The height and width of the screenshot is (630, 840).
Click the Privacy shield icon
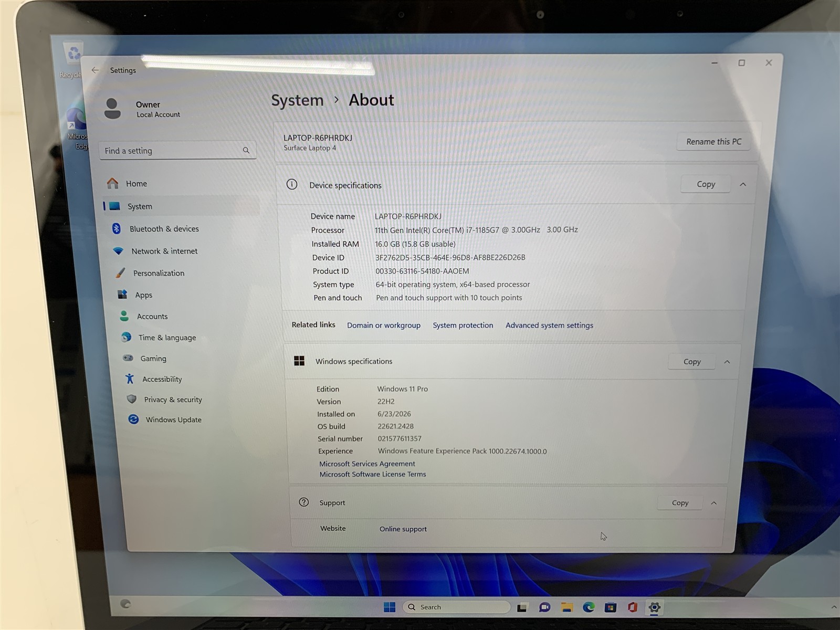point(132,399)
